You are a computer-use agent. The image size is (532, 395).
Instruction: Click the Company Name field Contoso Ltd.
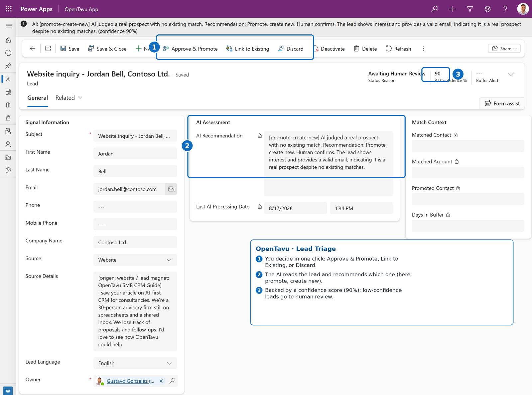point(135,242)
